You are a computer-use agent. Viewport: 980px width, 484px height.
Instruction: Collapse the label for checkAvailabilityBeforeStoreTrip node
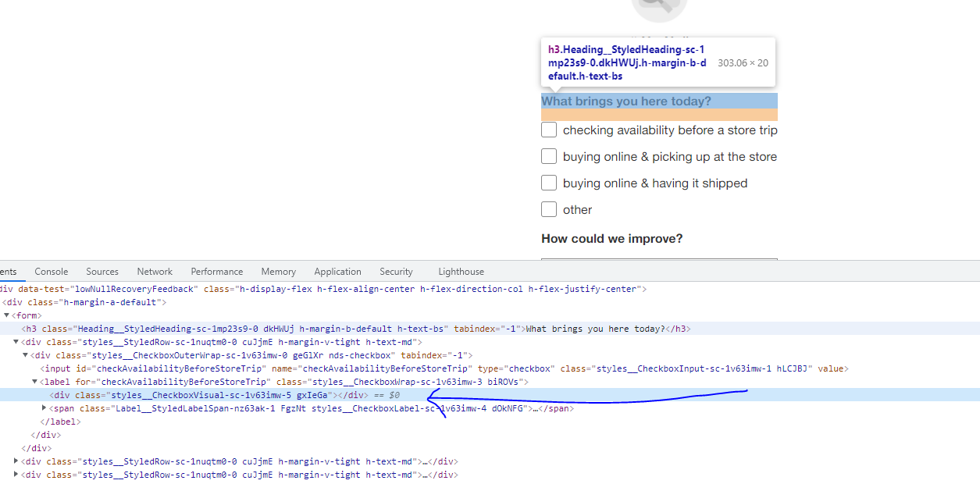pos(34,382)
